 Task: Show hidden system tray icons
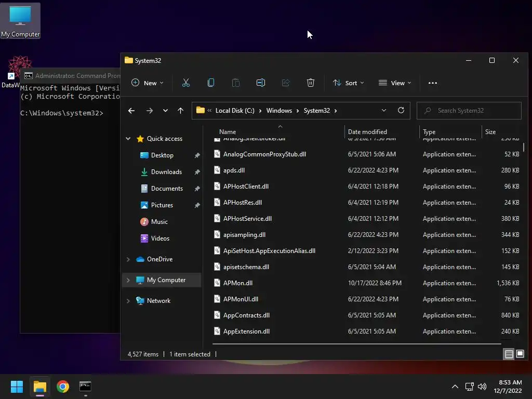(x=455, y=387)
